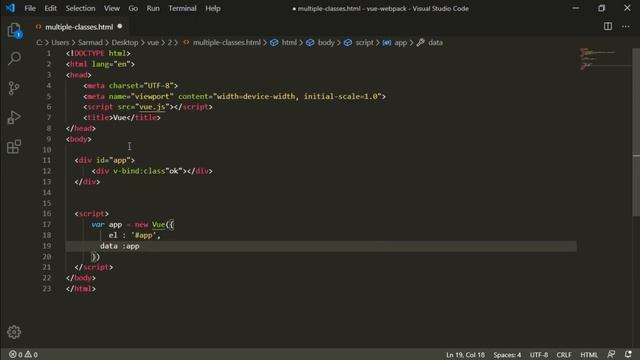Open the notifications bell in status bar

628,354
